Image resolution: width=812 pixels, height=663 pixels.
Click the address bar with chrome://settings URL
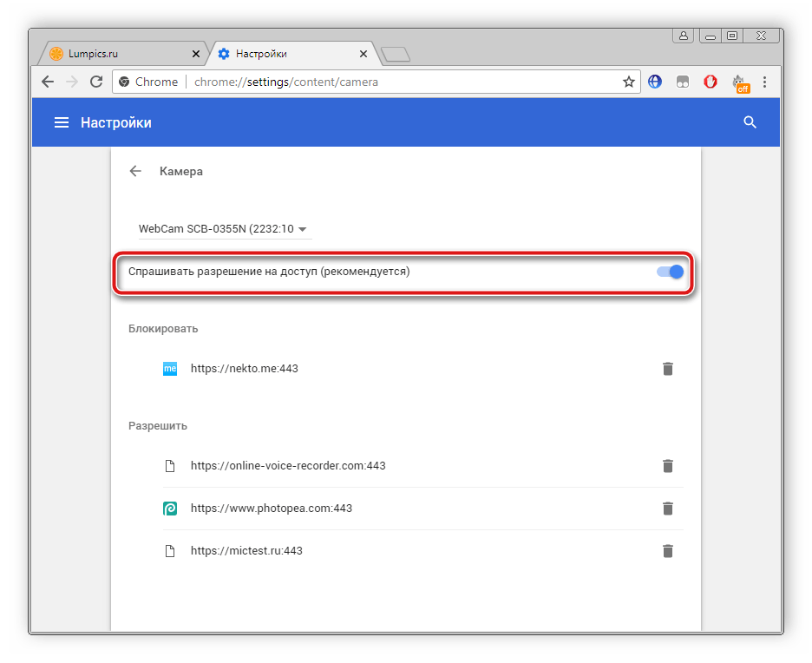390,82
